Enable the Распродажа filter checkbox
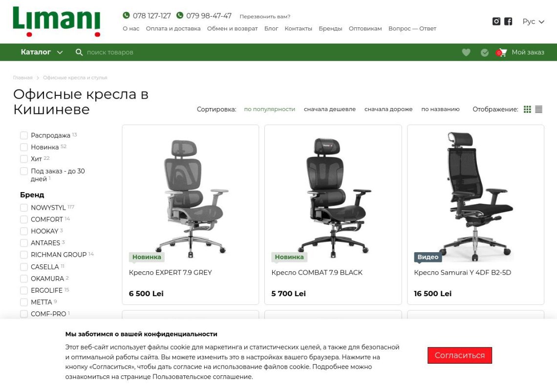Screen dimensions: 557x392 tap(24, 135)
